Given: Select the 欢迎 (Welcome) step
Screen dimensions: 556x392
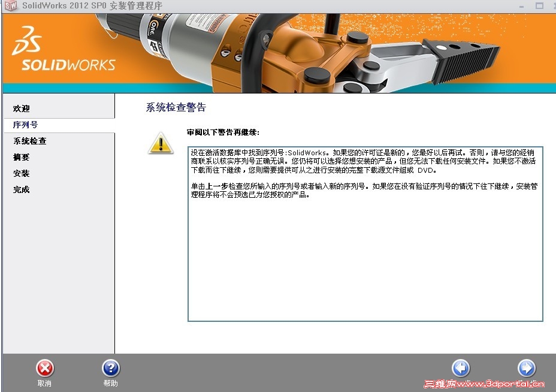Looking at the screenshot, I should click(x=22, y=108).
